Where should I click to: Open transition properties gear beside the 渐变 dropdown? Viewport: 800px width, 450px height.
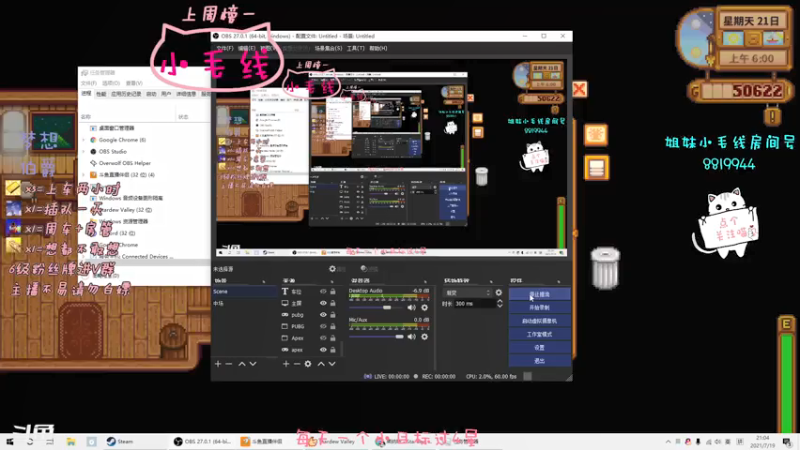498,292
